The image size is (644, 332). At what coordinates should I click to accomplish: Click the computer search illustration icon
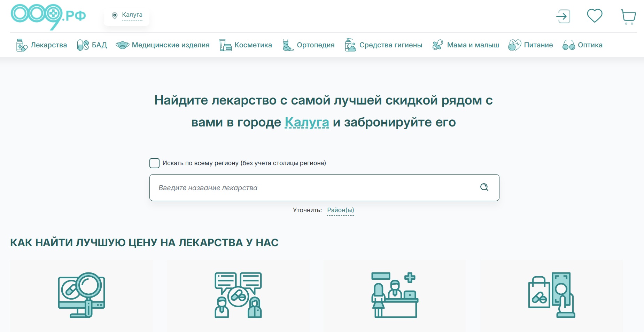82,295
